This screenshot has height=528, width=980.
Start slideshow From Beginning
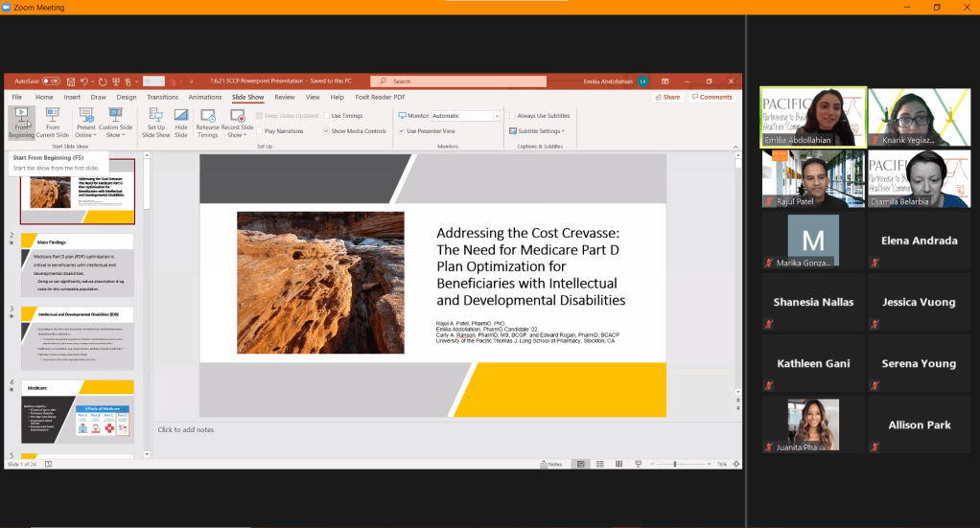[x=21, y=123]
